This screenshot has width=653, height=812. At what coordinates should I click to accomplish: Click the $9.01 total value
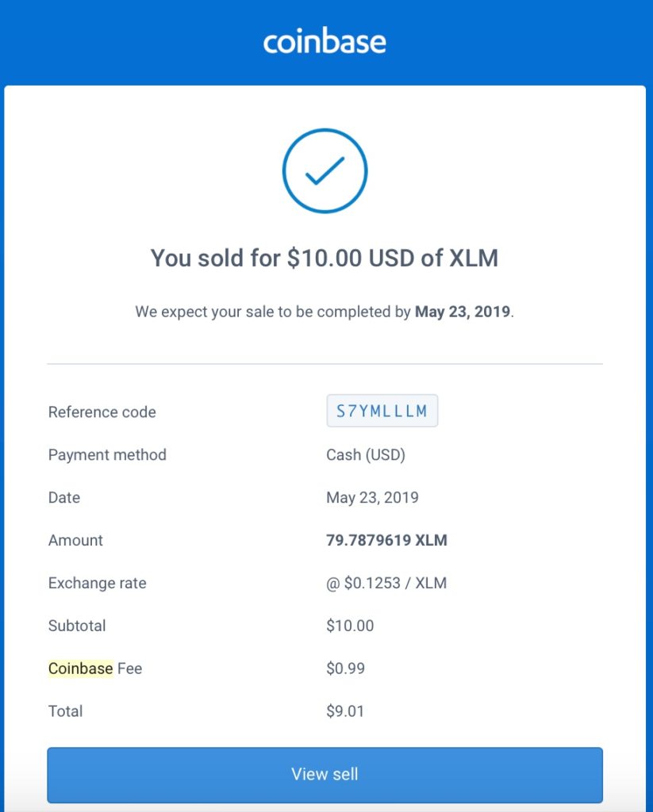pos(345,711)
